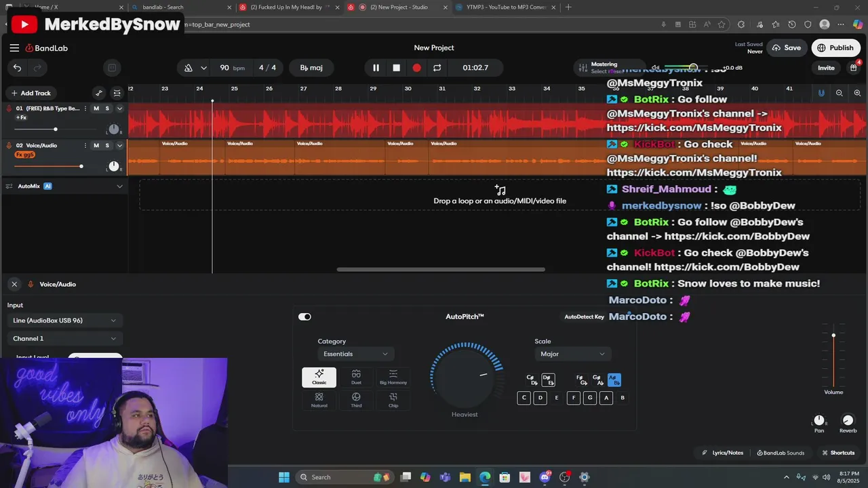868x488 pixels.
Task: Solo track 01 R&B Type Beat
Action: pyautogui.click(x=107, y=108)
